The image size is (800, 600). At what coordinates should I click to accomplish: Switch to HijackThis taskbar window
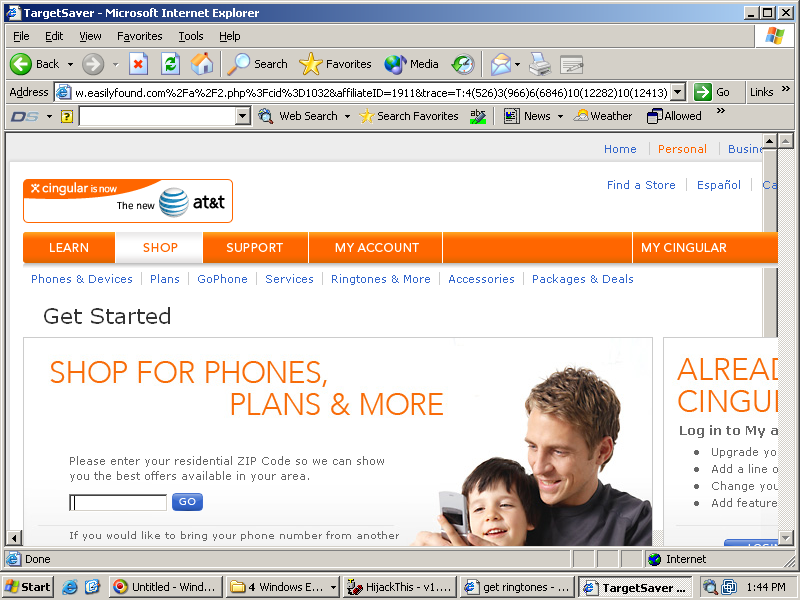tap(399, 587)
